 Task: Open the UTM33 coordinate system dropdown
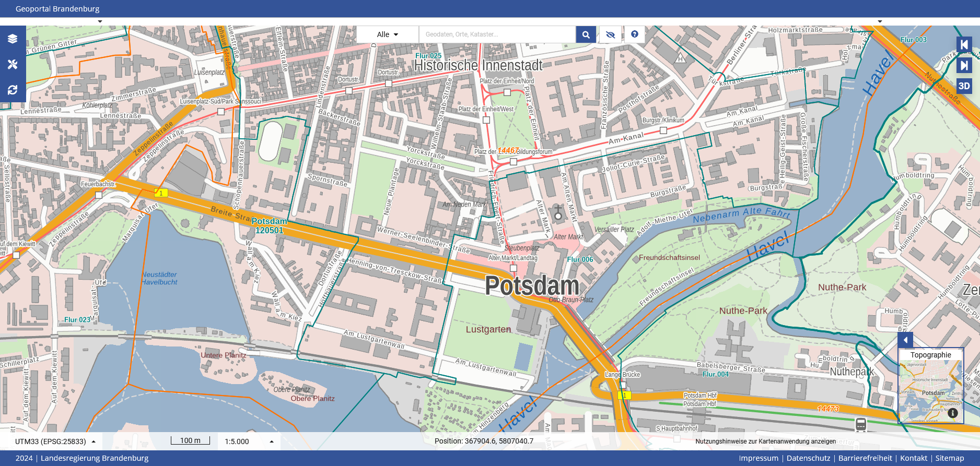(55, 441)
